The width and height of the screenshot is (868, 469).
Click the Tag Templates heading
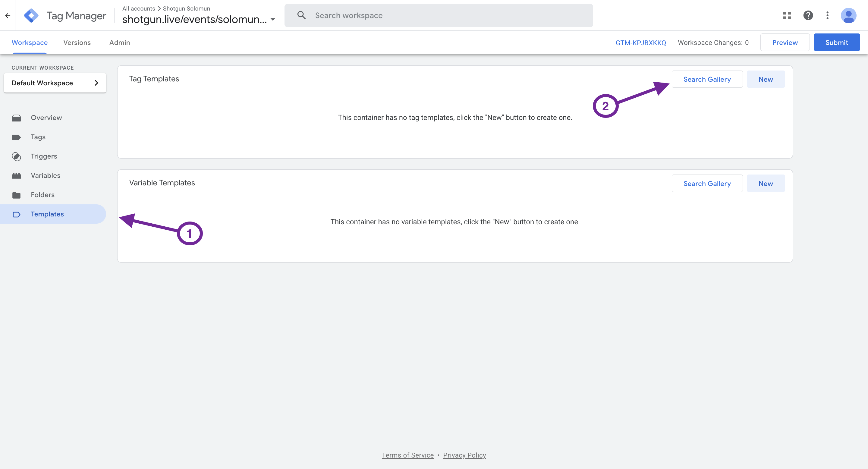tap(154, 79)
